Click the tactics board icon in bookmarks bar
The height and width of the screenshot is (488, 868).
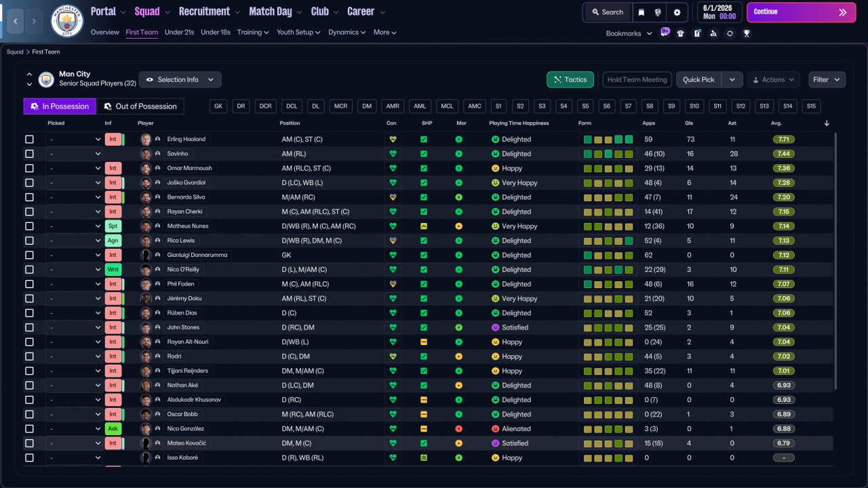(697, 33)
